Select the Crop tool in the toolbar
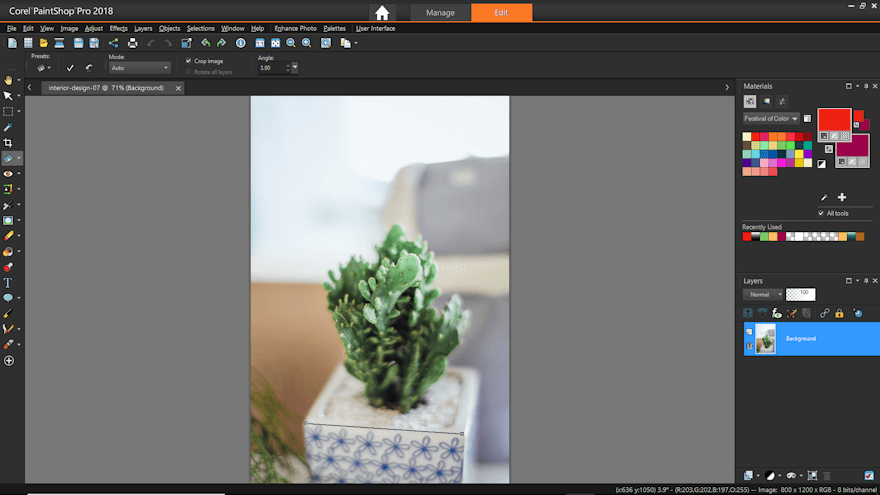Screen dimensions: 880x495 (x=8, y=143)
